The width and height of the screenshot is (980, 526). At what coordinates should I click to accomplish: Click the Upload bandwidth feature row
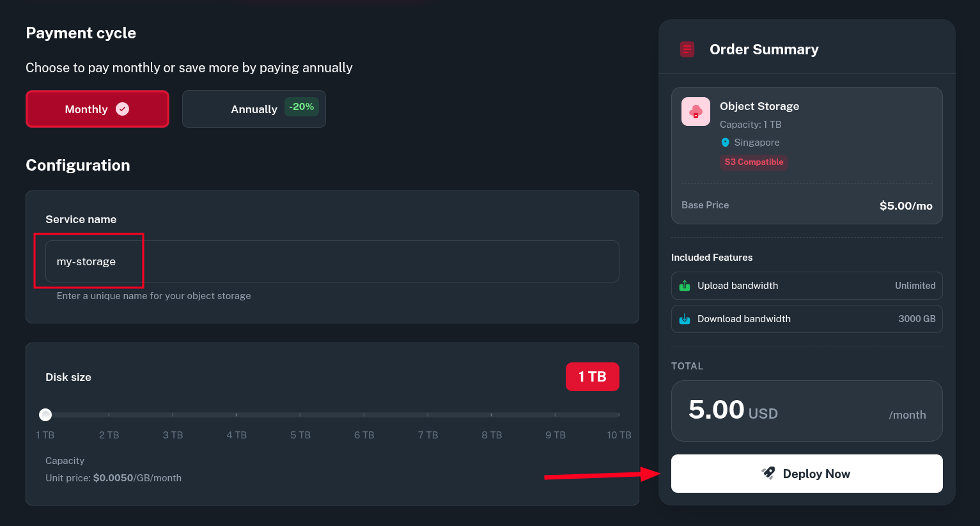click(x=807, y=286)
